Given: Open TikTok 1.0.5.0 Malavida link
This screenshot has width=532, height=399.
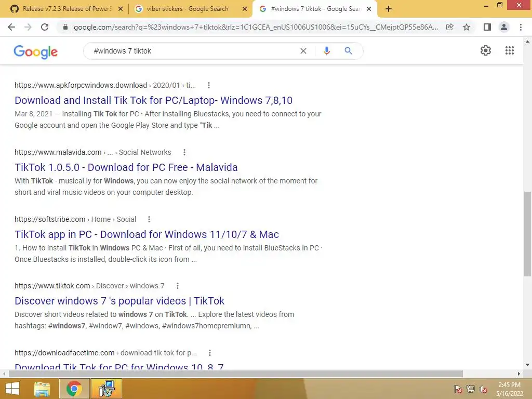Looking at the screenshot, I should (126, 167).
